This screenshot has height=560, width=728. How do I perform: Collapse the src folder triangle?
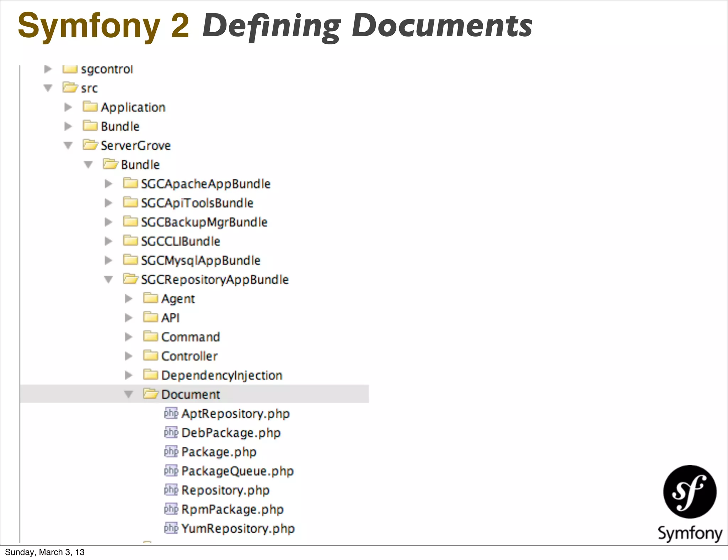(48, 88)
